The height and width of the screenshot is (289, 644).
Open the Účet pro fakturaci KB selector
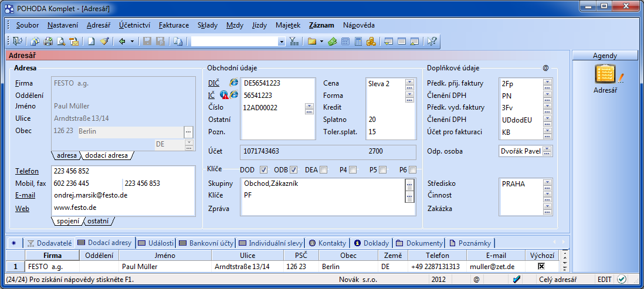[547, 132]
